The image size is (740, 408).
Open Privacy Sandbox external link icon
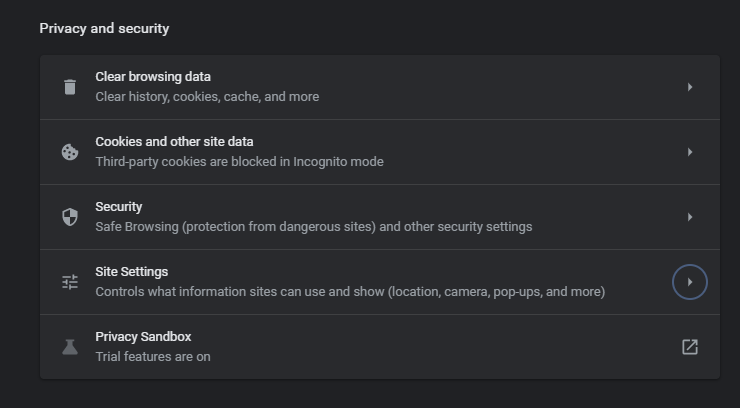click(690, 347)
